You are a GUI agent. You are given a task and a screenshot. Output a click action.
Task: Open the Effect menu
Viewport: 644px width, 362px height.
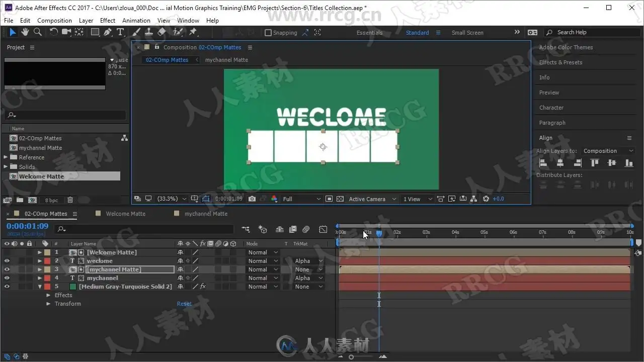pyautogui.click(x=108, y=21)
